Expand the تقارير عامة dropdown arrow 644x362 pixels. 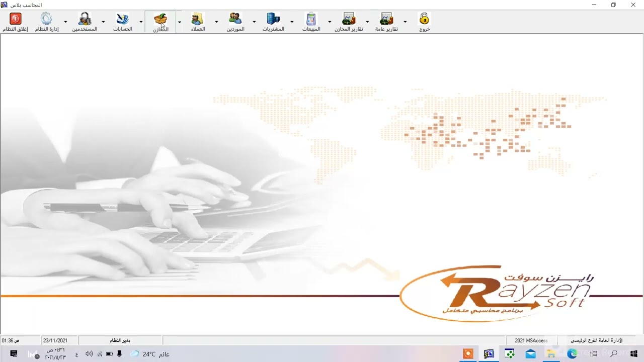[405, 22]
